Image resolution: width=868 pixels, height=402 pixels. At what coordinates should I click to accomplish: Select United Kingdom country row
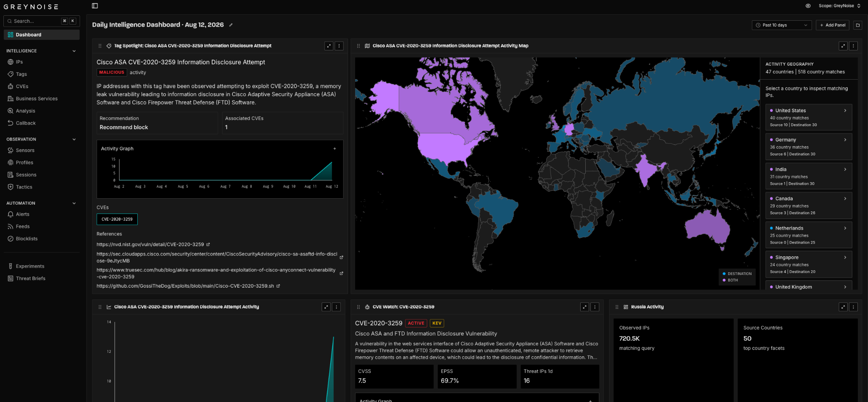click(x=809, y=286)
